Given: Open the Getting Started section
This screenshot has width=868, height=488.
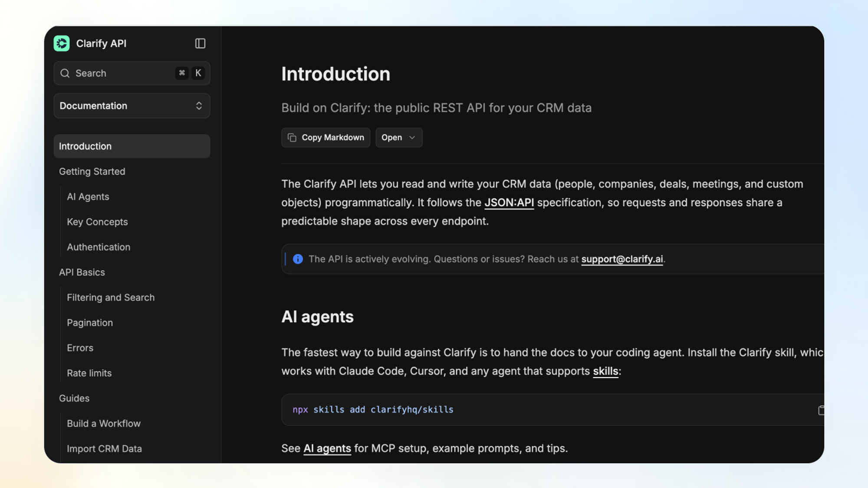Looking at the screenshot, I should coord(92,171).
